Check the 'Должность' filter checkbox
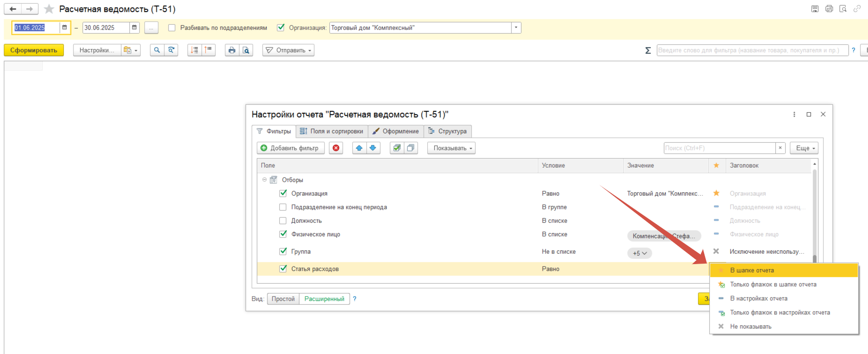The width and height of the screenshot is (868, 354). coord(283,221)
